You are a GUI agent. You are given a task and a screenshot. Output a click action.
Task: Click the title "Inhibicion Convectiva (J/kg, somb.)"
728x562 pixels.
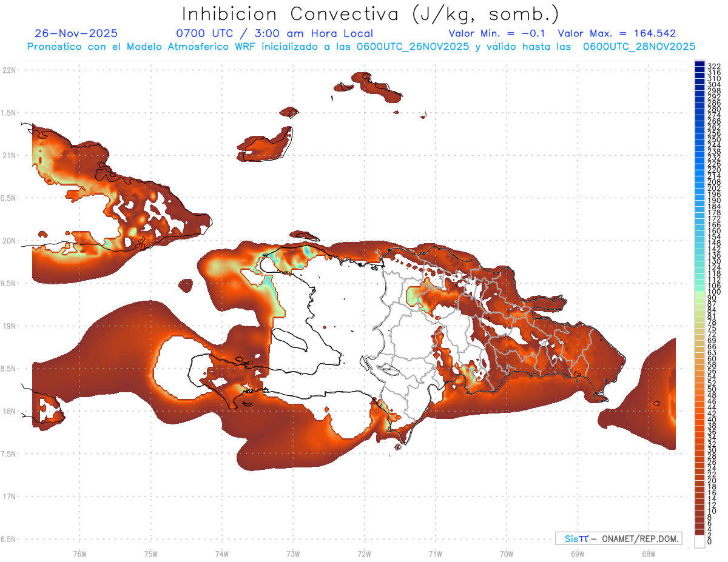tap(370, 14)
